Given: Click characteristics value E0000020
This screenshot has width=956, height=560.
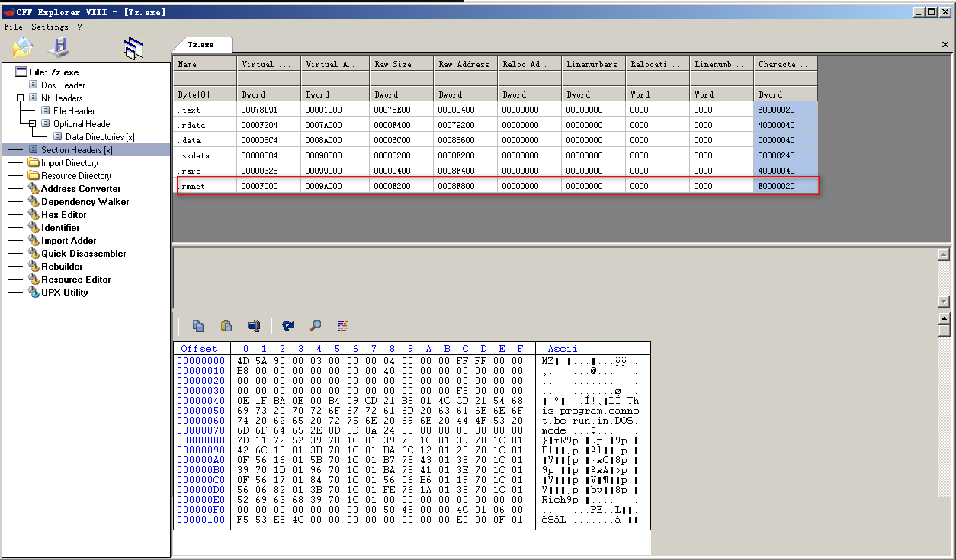Looking at the screenshot, I should pyautogui.click(x=786, y=186).
